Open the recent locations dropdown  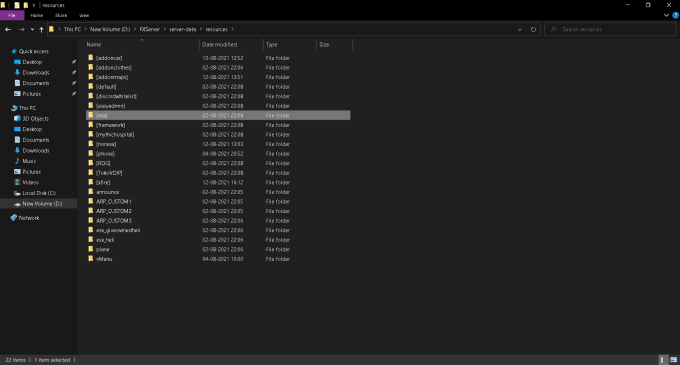click(x=32, y=29)
